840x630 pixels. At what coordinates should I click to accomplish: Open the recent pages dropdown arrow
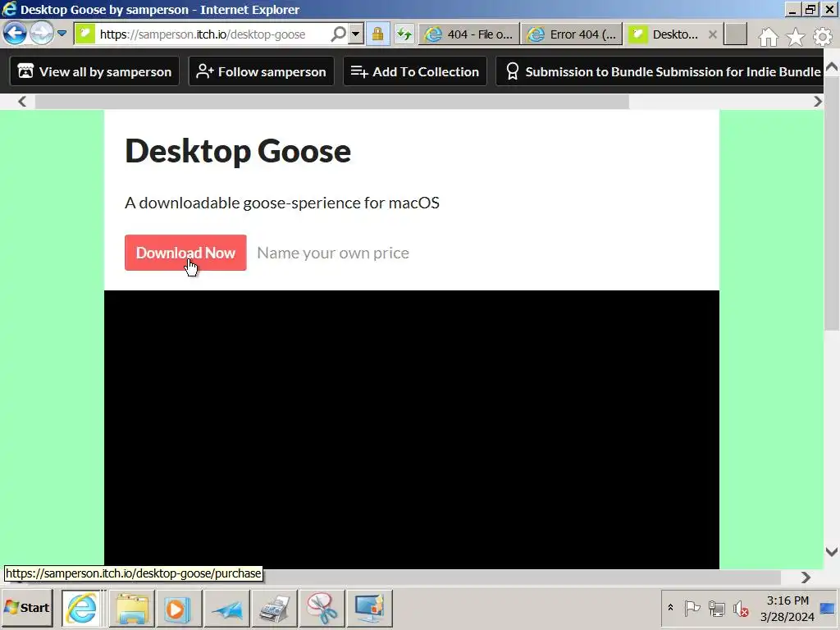[62, 33]
